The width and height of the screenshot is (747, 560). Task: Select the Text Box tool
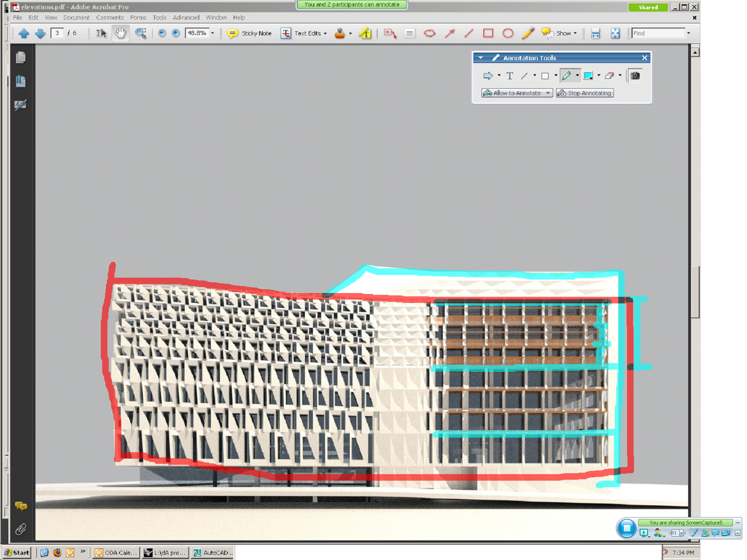[409, 33]
